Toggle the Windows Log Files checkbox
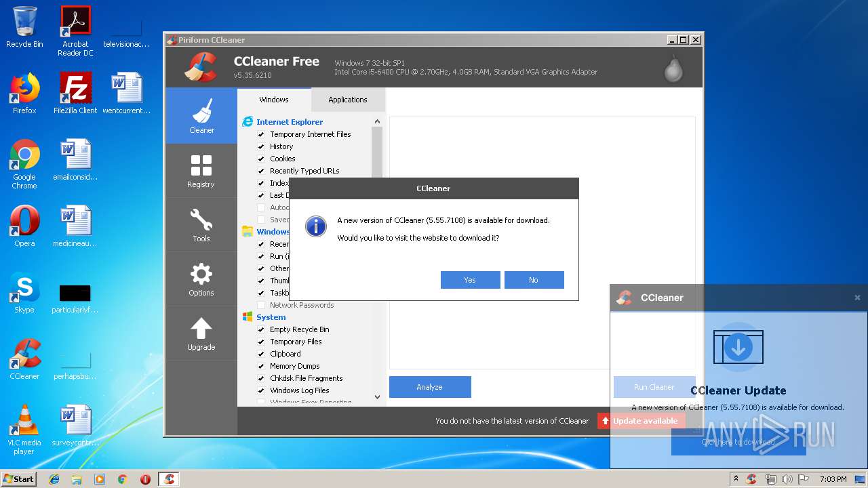 pyautogui.click(x=261, y=390)
